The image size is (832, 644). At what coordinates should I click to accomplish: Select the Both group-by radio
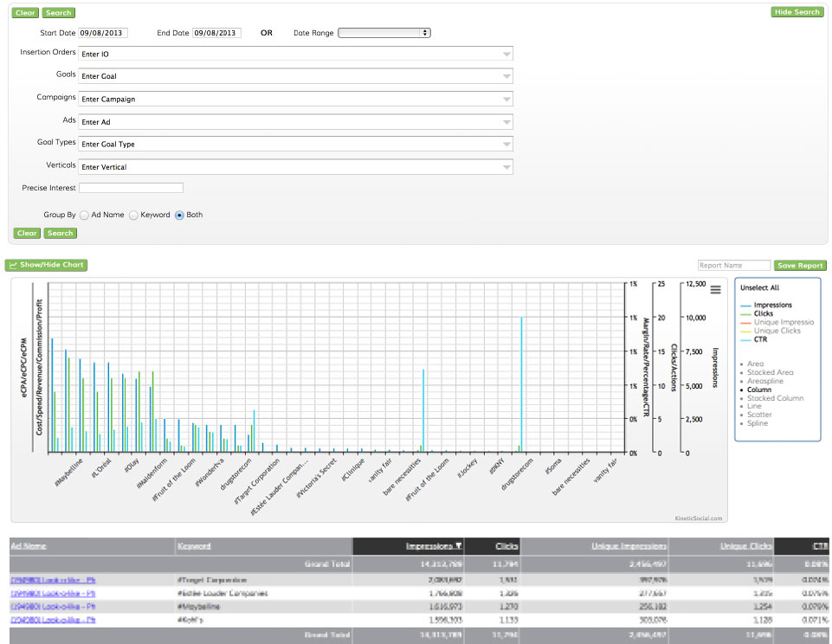pyautogui.click(x=179, y=215)
